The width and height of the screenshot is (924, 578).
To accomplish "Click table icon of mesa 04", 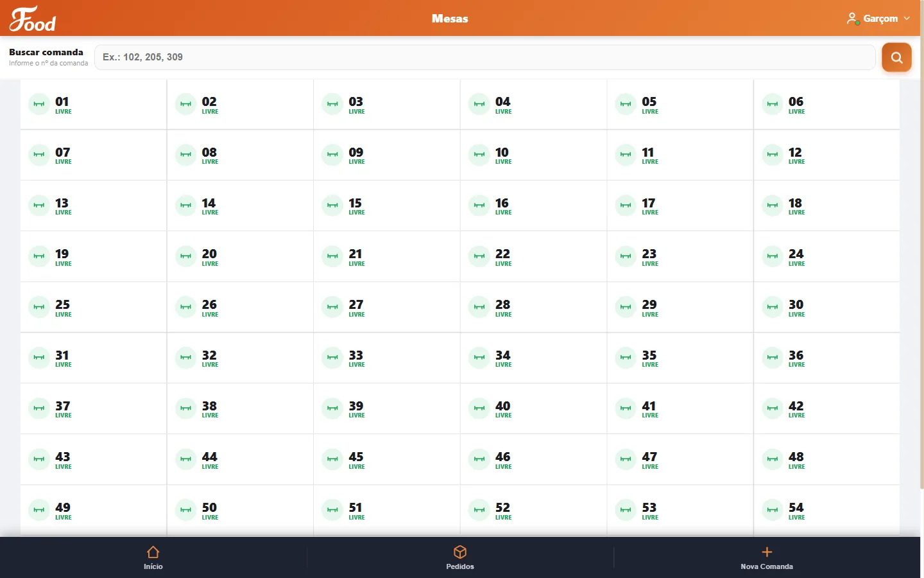I will (x=479, y=104).
